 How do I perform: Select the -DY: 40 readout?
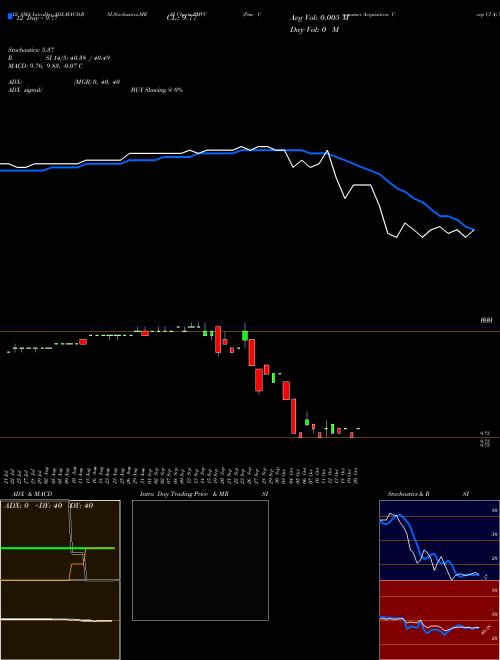click(81, 506)
